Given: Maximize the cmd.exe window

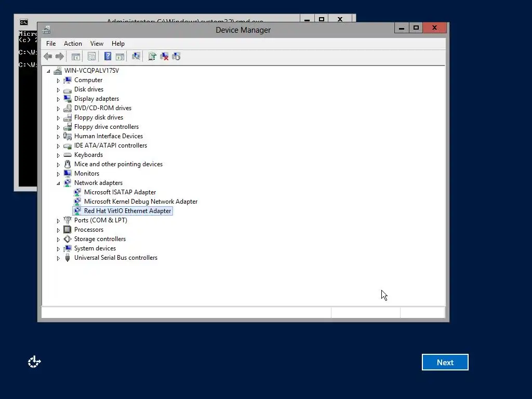Looking at the screenshot, I should [322, 18].
